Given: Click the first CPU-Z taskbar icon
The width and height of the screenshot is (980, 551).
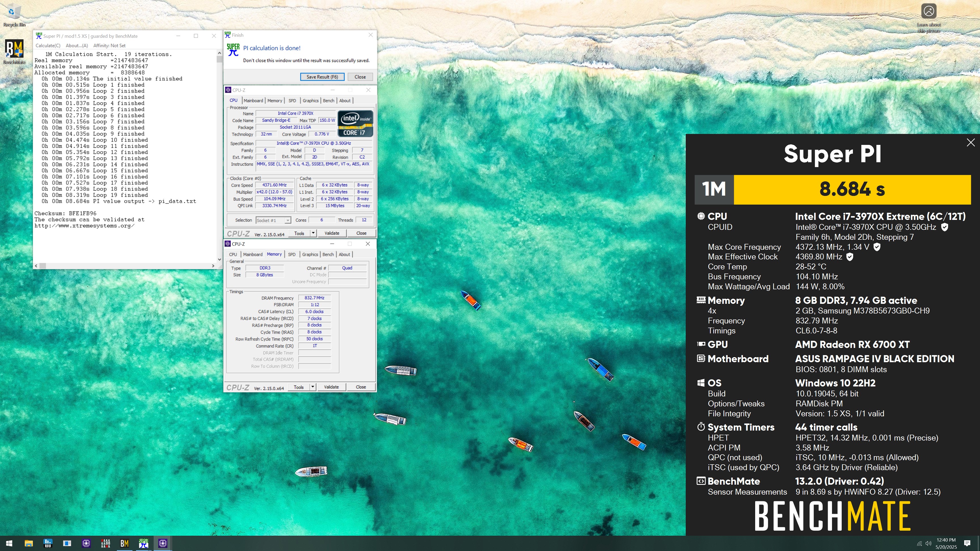Looking at the screenshot, I should point(86,543).
